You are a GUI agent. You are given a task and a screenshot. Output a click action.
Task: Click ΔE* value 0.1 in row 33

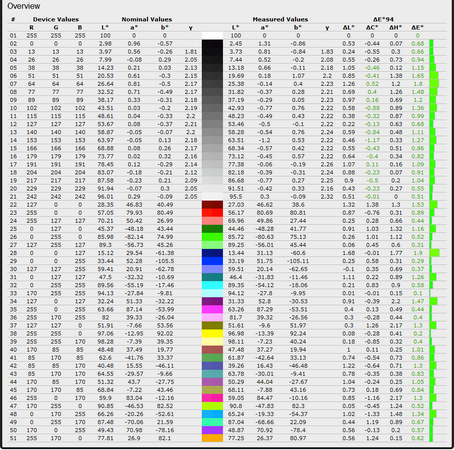[417, 293]
